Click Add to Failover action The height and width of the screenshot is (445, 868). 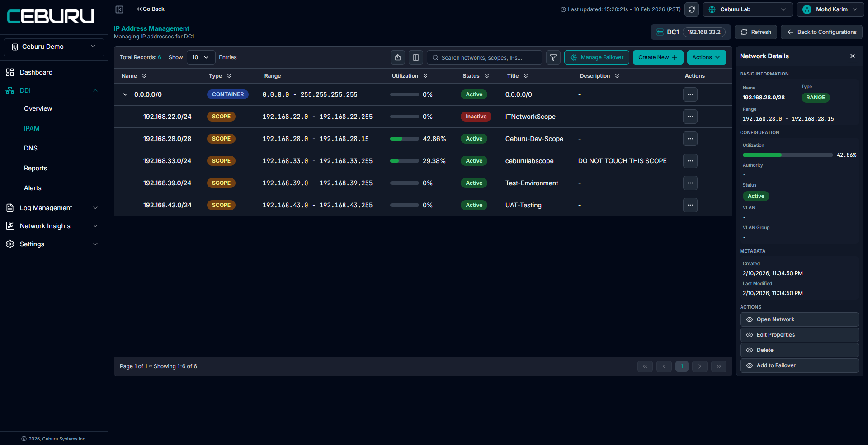tap(799, 365)
